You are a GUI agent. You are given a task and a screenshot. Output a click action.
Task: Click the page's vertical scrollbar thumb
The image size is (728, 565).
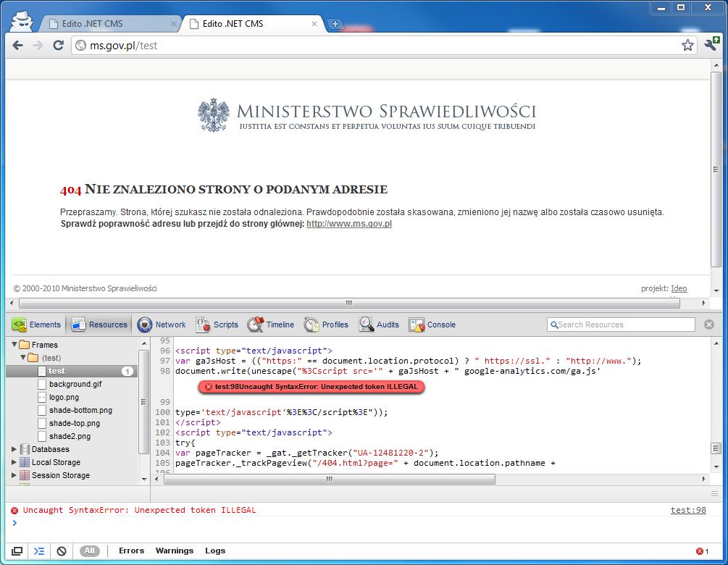pyautogui.click(x=716, y=169)
